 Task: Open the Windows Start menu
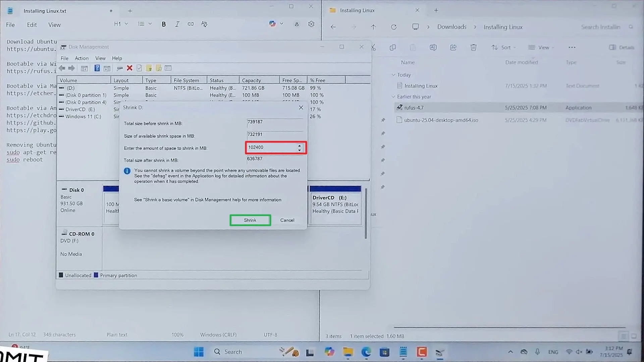199,352
